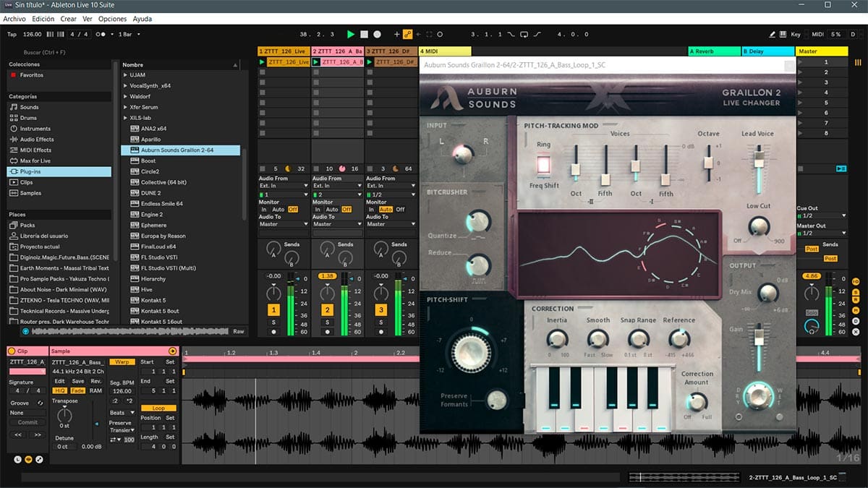Image resolution: width=868 pixels, height=488 pixels.
Task: Expand the Xfer Serum folder
Action: pos(126,107)
